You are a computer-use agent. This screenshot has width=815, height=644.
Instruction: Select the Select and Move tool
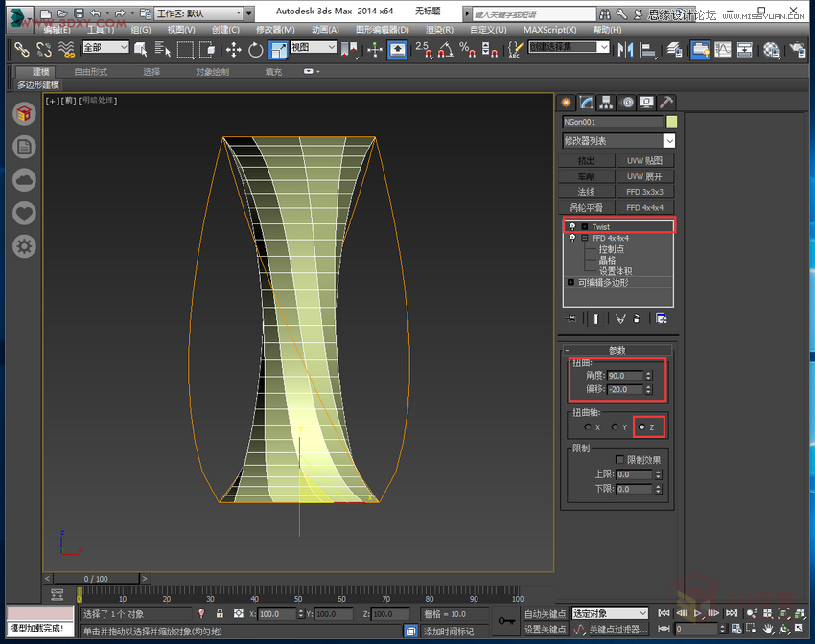tap(234, 49)
